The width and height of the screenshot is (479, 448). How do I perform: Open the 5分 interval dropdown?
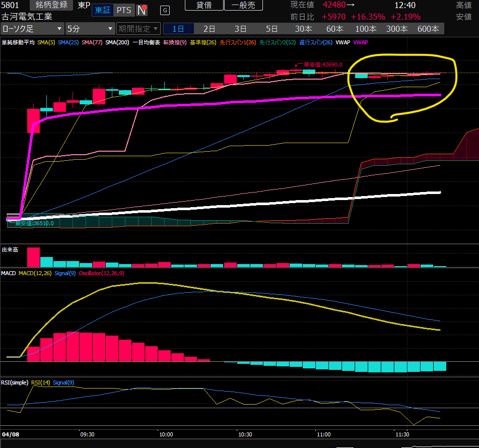pyautogui.click(x=90, y=28)
